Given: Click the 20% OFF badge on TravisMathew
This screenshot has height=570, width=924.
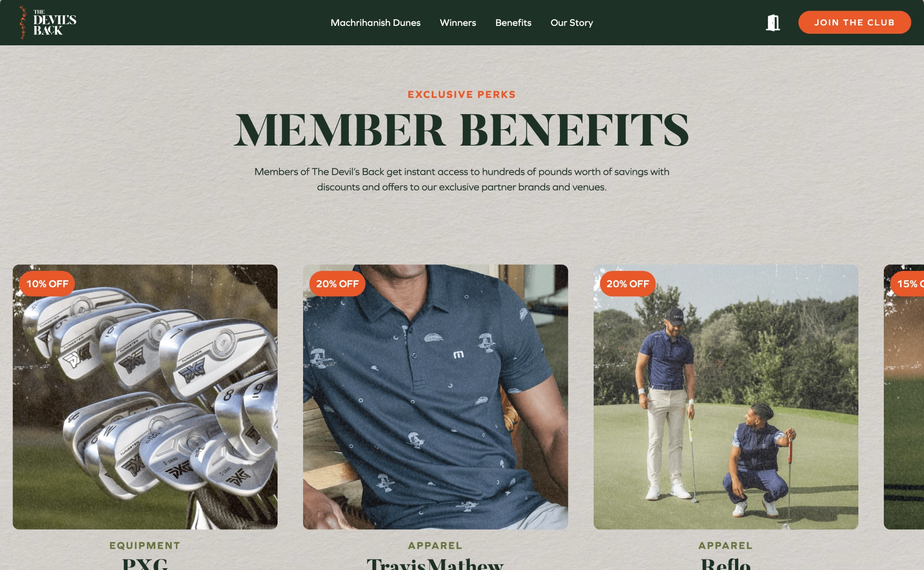Looking at the screenshot, I should [x=337, y=284].
